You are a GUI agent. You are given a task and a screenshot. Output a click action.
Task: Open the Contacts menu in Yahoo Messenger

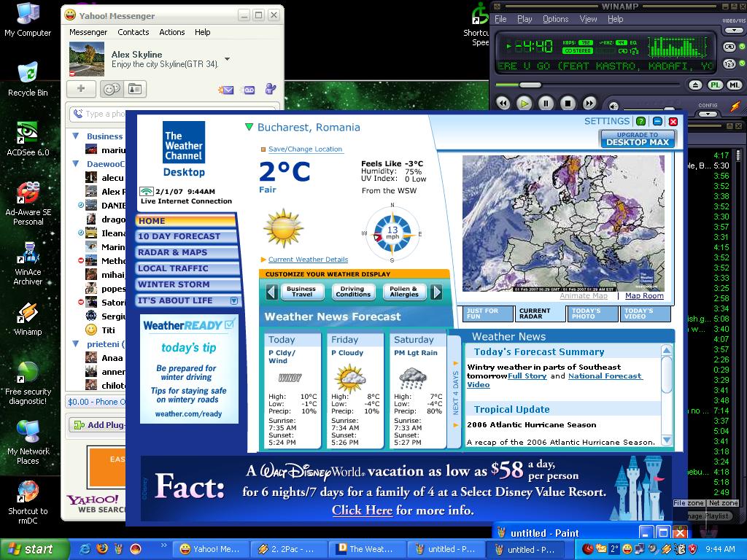(133, 32)
